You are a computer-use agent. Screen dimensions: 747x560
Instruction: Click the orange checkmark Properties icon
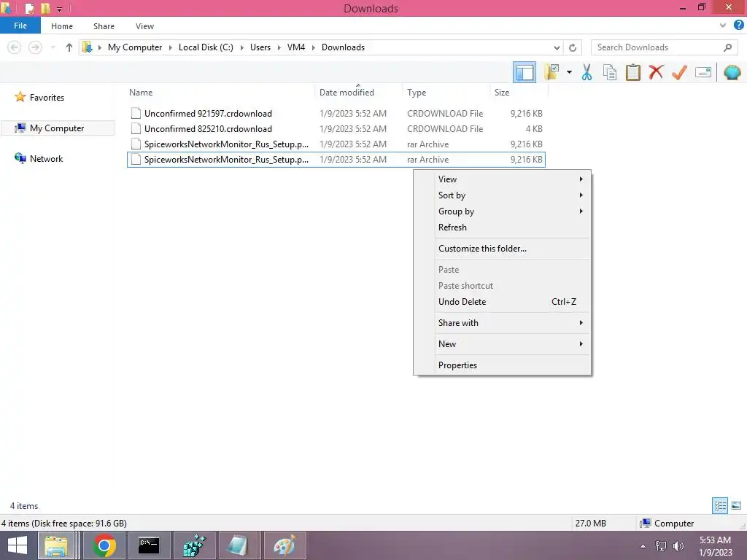click(679, 72)
